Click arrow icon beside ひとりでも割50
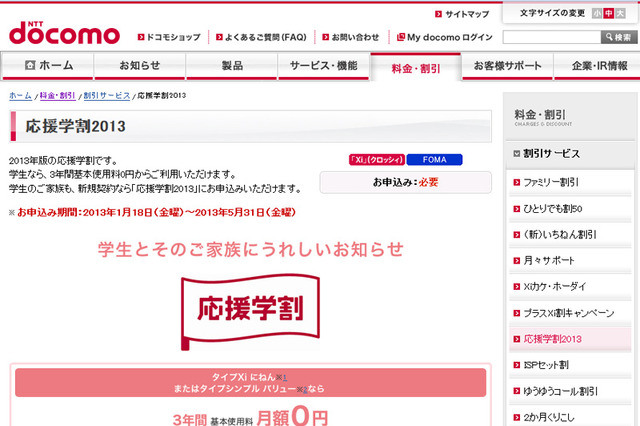The height and width of the screenshot is (426, 640). pyautogui.click(x=517, y=209)
